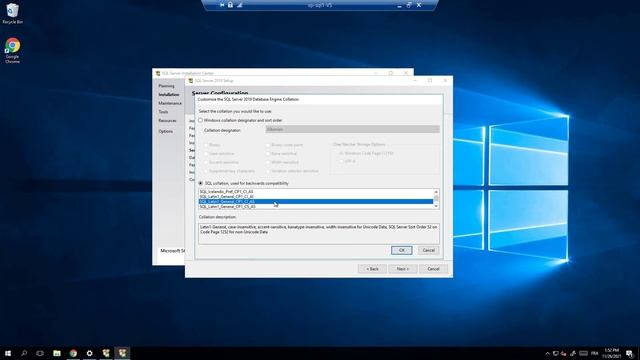Minimize the SQL Server 2019 Setup window
This screenshot has height=360, width=640.
click(x=415, y=81)
